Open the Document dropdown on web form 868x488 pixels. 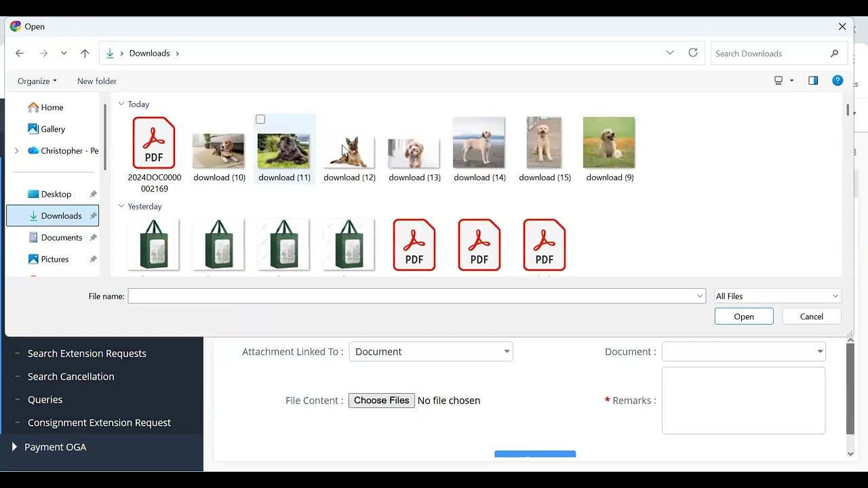tap(744, 352)
